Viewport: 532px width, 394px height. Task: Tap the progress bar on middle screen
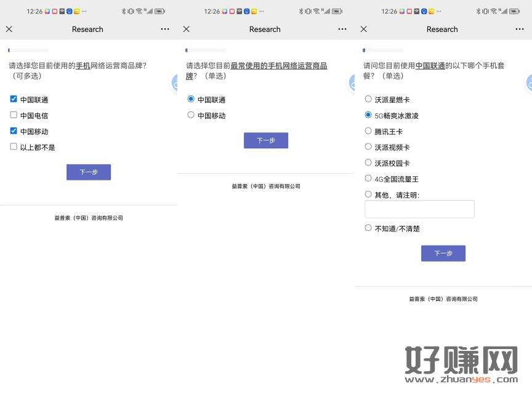tap(206, 50)
